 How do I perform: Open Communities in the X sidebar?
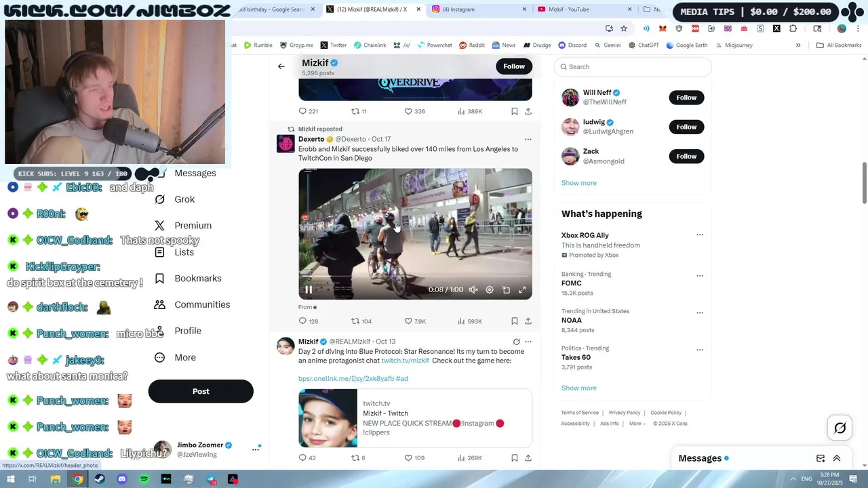192,304
